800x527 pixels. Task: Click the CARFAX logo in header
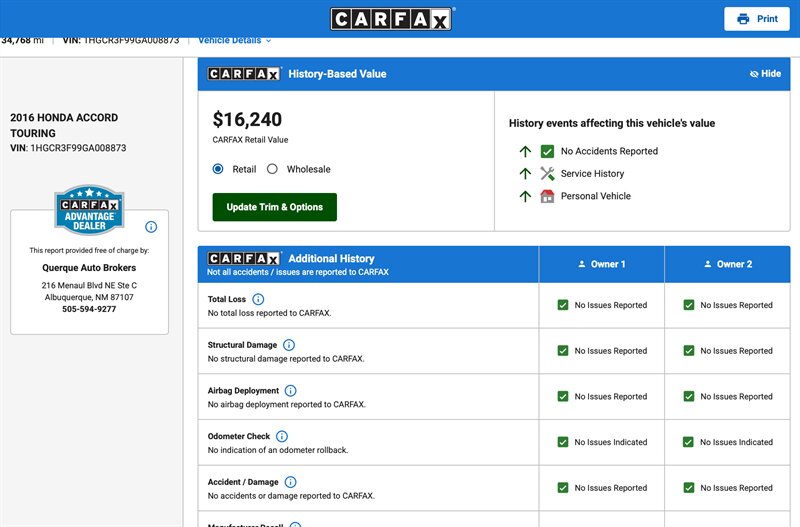[391, 19]
